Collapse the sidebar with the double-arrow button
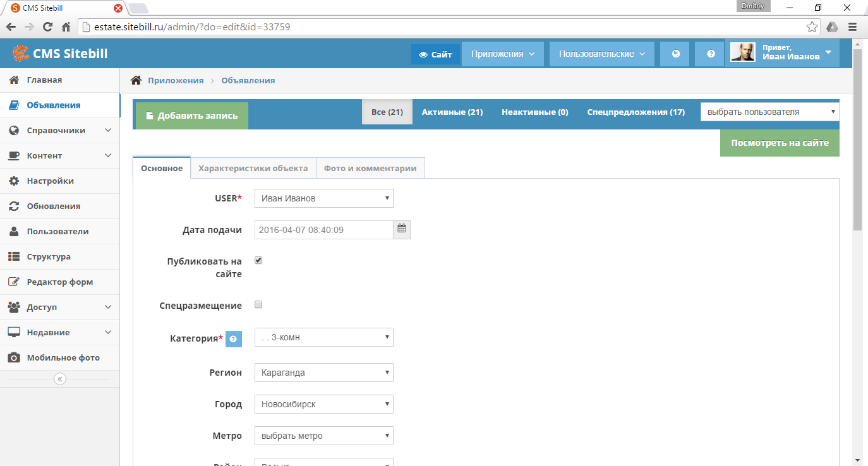868x466 pixels. point(60,379)
